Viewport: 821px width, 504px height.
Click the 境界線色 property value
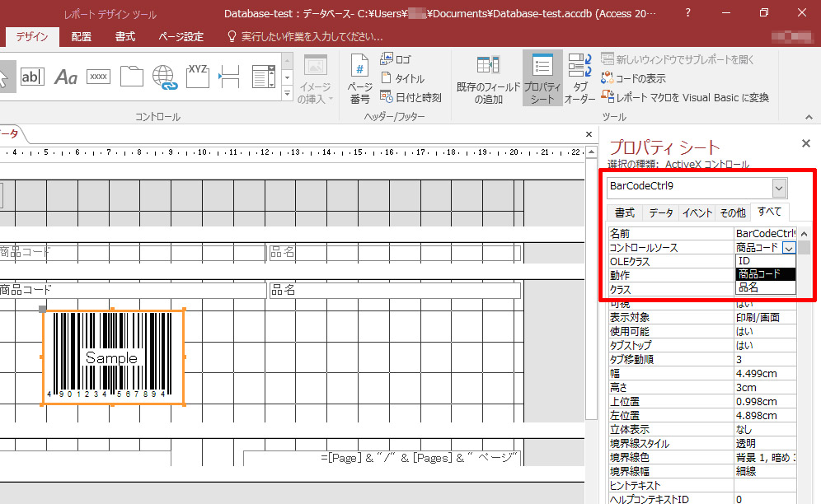pos(765,457)
